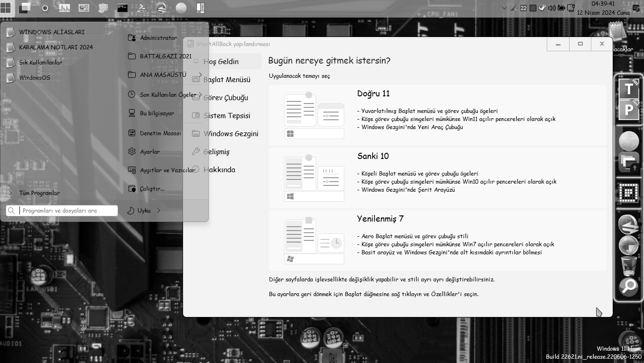Viewport: 644px width, 363px height.
Task: Minimize the StartAllBack configuration window
Action: point(558,44)
